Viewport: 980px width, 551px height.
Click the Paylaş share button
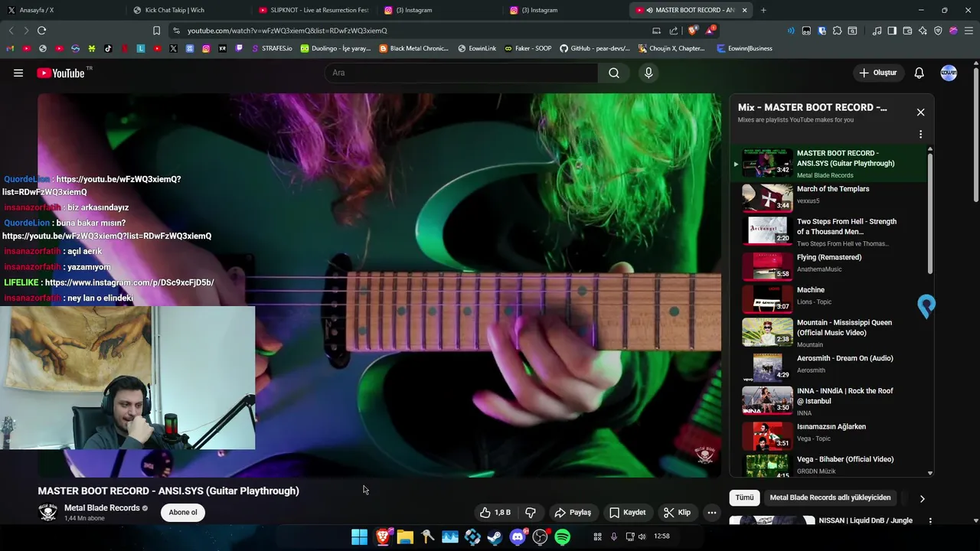click(x=573, y=513)
